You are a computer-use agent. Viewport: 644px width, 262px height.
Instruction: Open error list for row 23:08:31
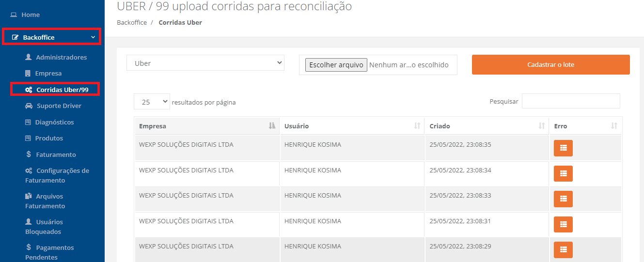tap(563, 224)
